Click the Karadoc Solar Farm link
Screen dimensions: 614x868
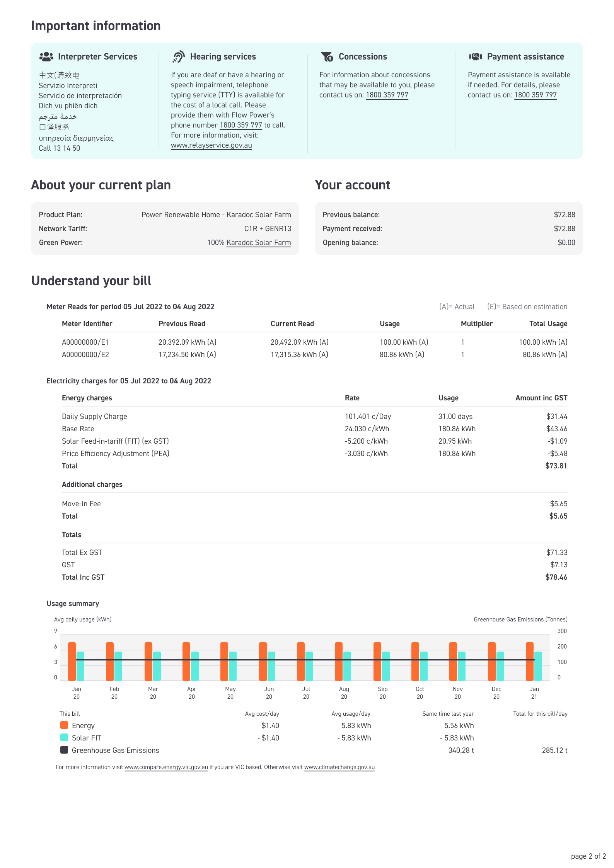(259, 243)
